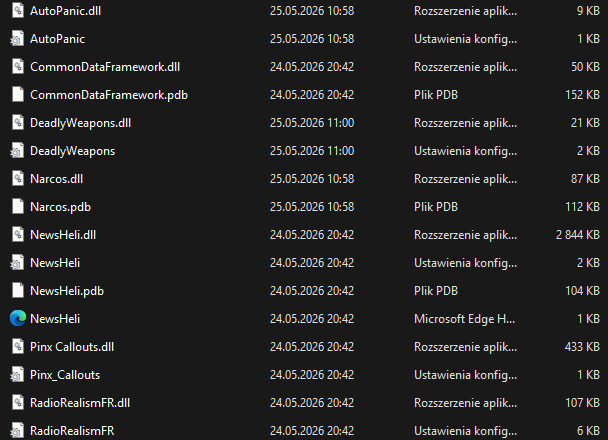This screenshot has height=440, width=608.
Task: Click the DeadlyWeapons.dll file name
Action: 80,123
